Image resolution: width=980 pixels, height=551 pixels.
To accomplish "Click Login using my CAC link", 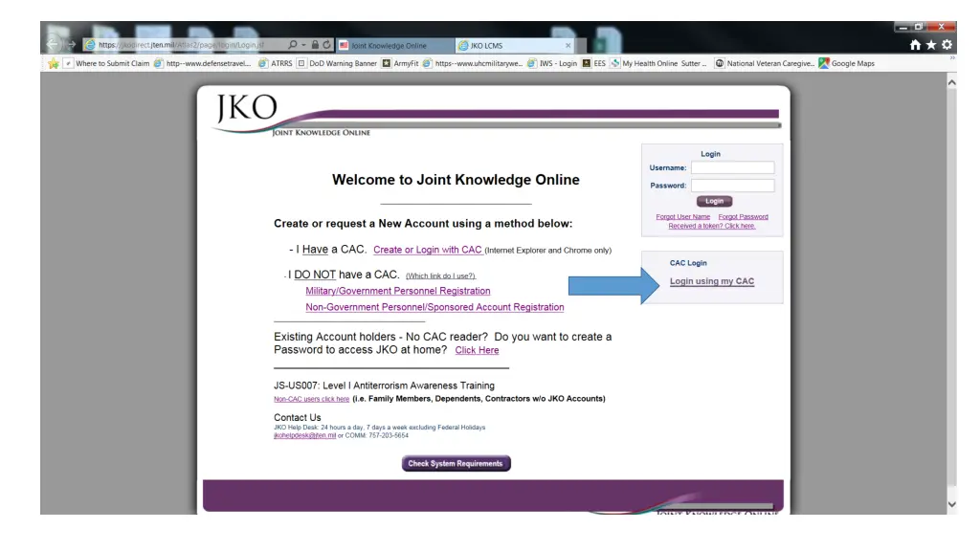I will (712, 281).
